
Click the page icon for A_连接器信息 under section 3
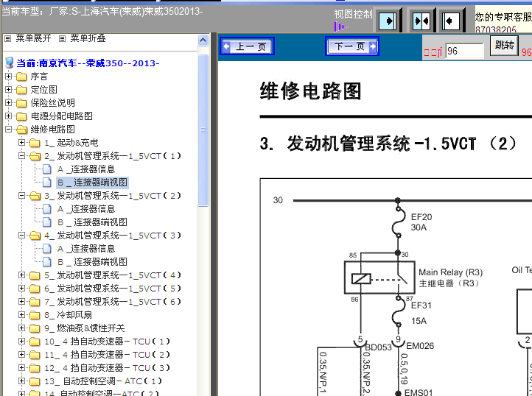(47, 209)
